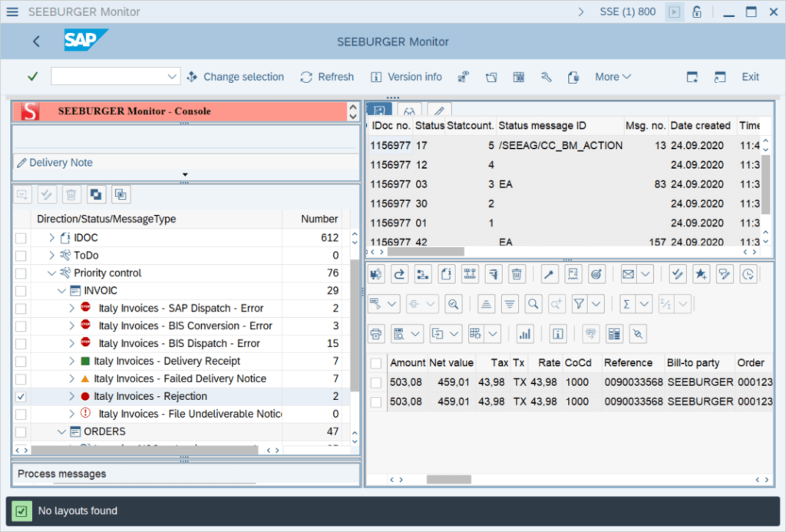The height and width of the screenshot is (532, 786).
Task: Click the wrench settings icon in the main toolbar
Action: tap(546, 77)
